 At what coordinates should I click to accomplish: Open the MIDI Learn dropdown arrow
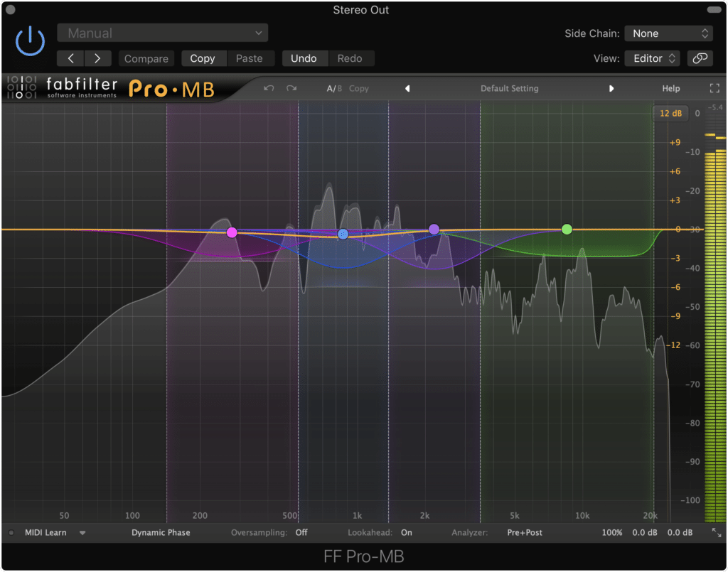[82, 533]
